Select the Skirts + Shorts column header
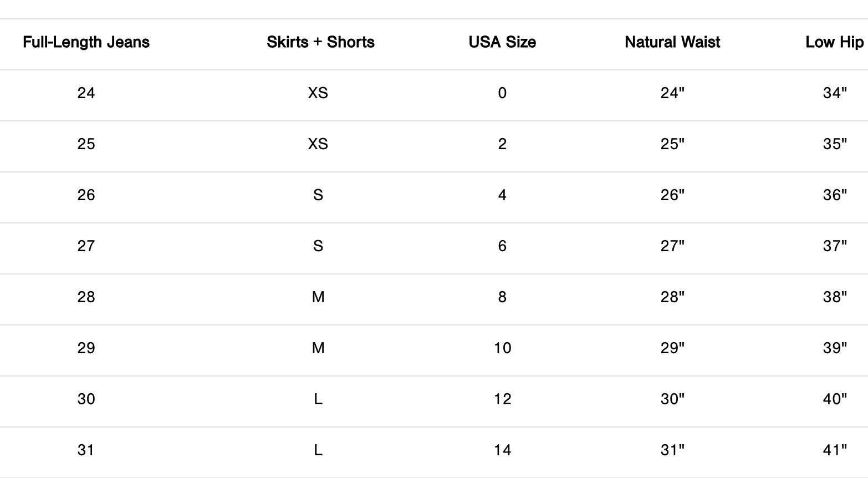 [320, 42]
